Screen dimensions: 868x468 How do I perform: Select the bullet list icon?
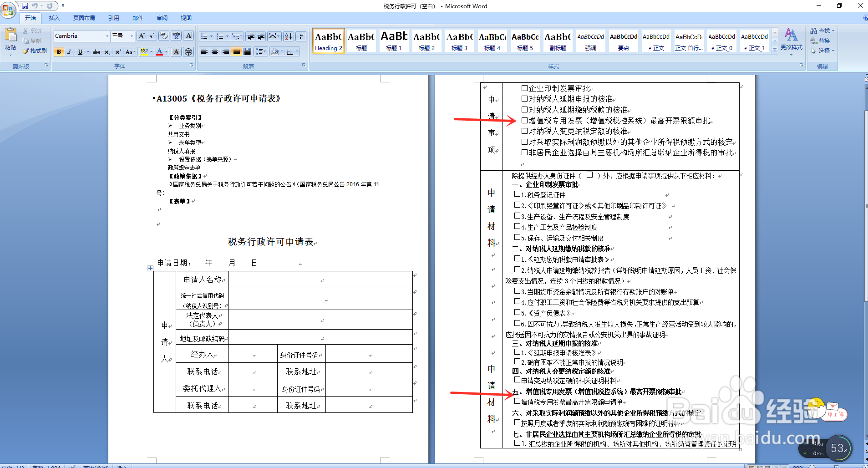pos(205,36)
